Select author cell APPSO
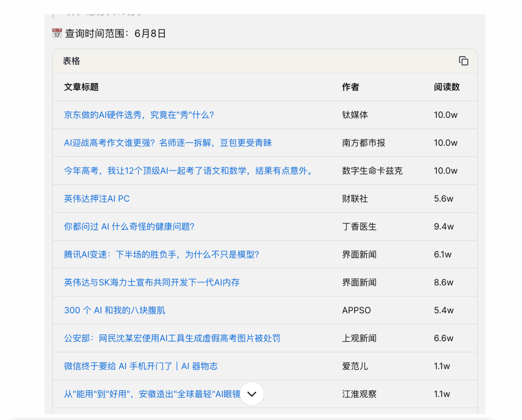 (357, 310)
